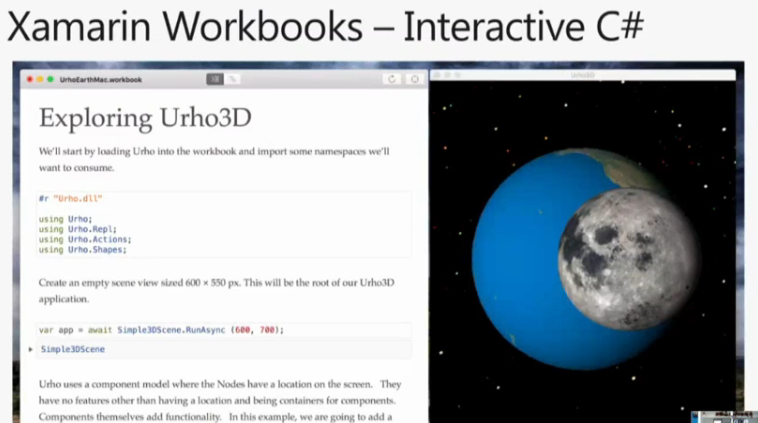Image resolution: width=758 pixels, height=423 pixels.
Task: Click the gray Moon in the Urho3D window
Action: pos(629,259)
